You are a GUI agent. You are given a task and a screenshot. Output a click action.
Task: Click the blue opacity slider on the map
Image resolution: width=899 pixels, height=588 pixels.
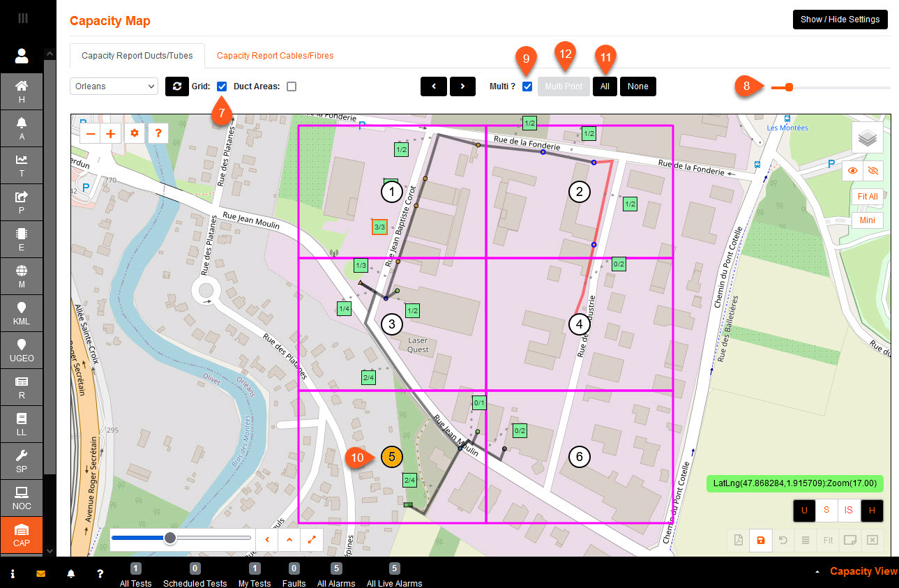169,538
